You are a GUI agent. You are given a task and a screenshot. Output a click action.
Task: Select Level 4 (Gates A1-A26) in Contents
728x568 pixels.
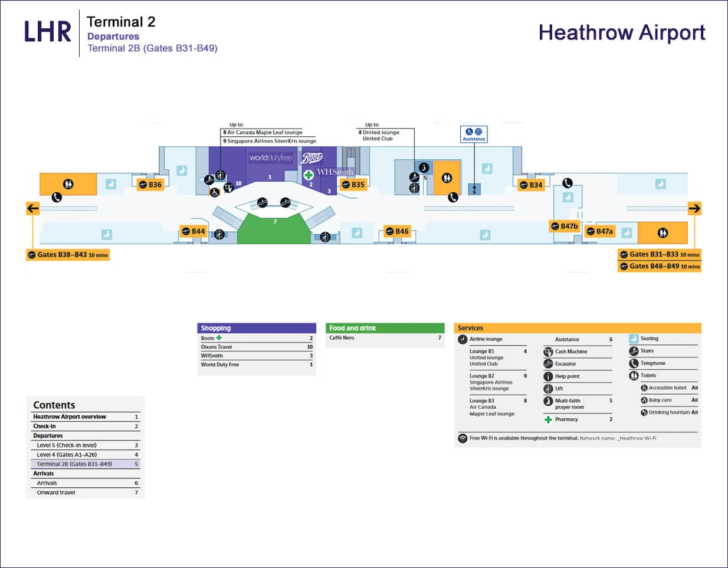[68, 455]
